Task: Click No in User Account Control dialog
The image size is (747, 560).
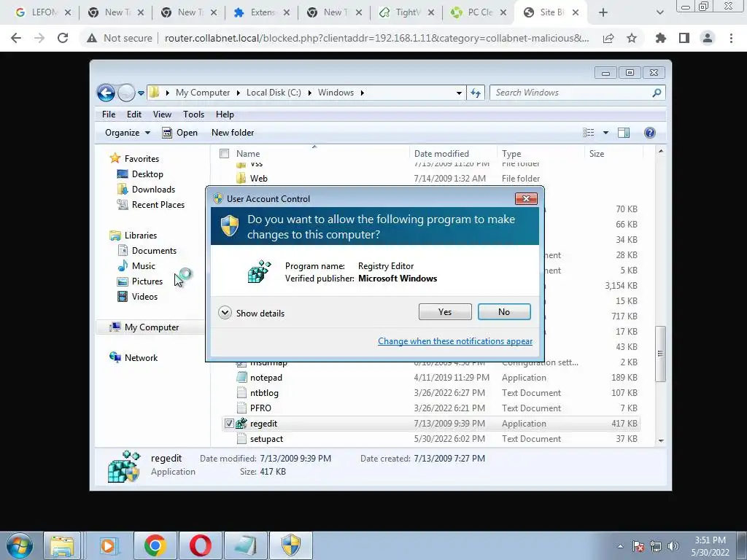Action: point(504,312)
